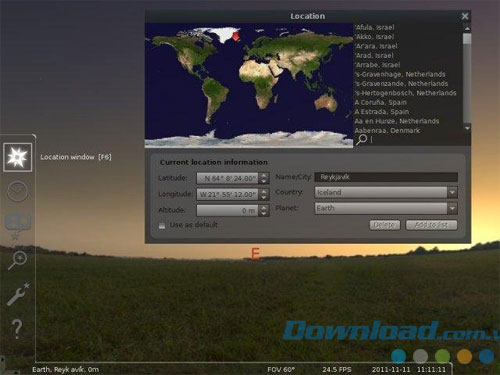
Task: Increase latitude with the stepper arrows
Action: pyautogui.click(x=264, y=175)
